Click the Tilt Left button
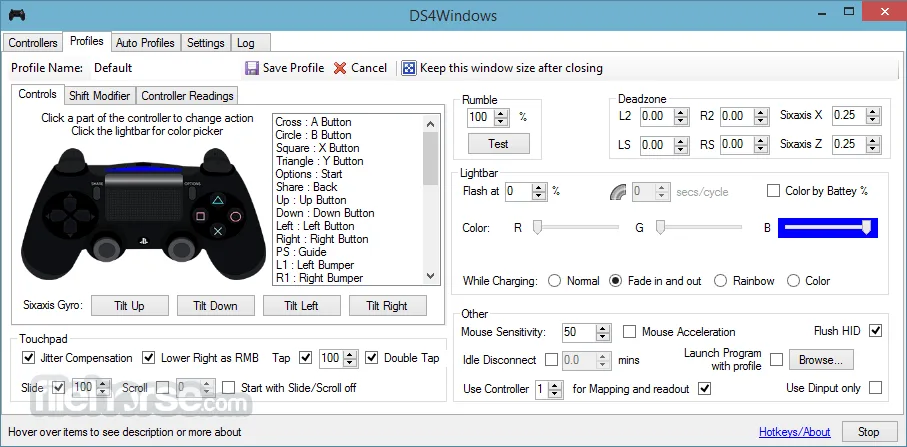Screen dimensions: 907x447 pos(301,306)
